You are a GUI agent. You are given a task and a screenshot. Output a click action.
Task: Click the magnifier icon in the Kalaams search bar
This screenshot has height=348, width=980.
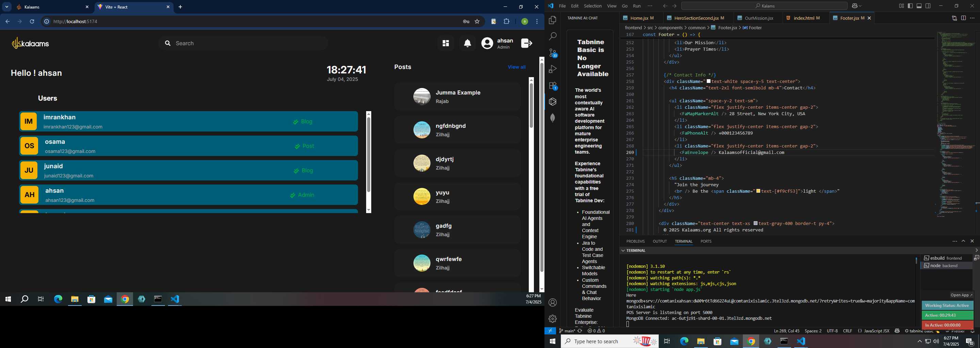point(167,43)
